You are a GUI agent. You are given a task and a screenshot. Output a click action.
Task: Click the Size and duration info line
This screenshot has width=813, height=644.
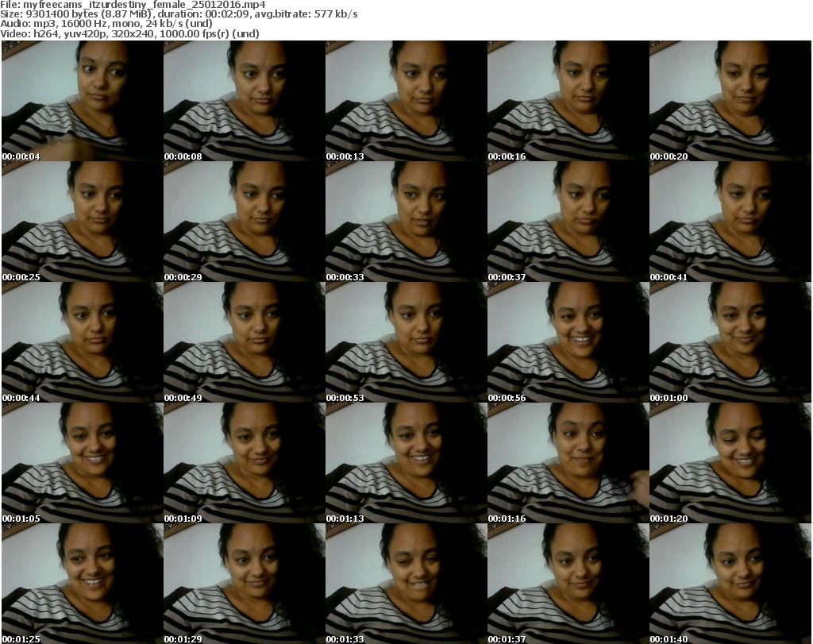click(179, 14)
